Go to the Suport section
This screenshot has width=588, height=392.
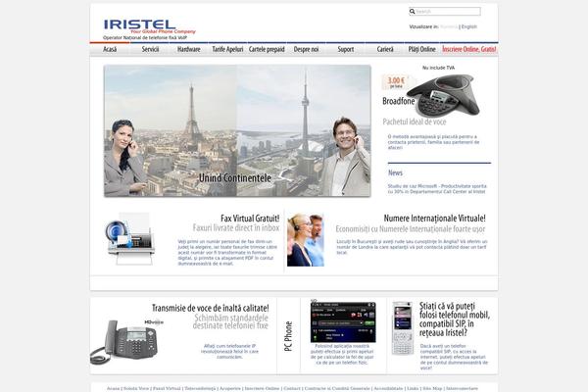(345, 49)
